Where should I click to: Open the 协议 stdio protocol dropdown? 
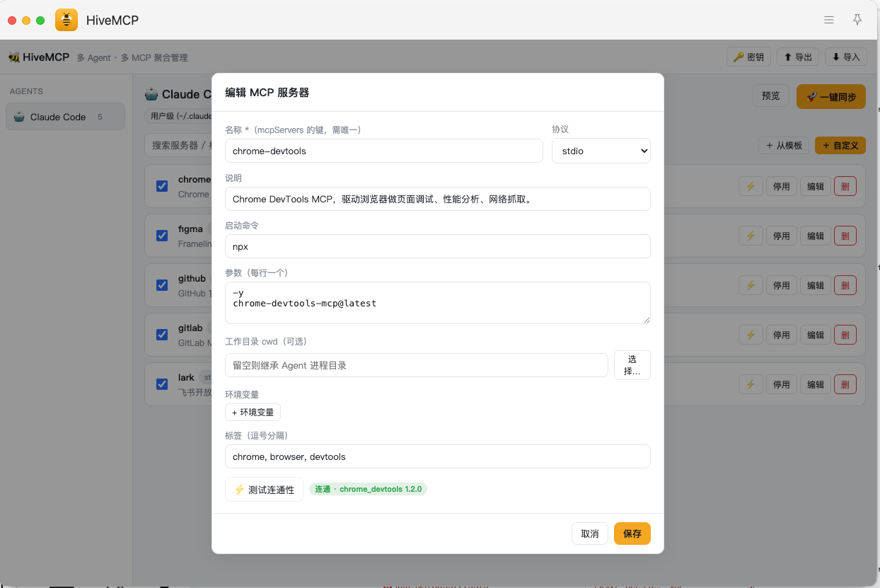tap(601, 151)
